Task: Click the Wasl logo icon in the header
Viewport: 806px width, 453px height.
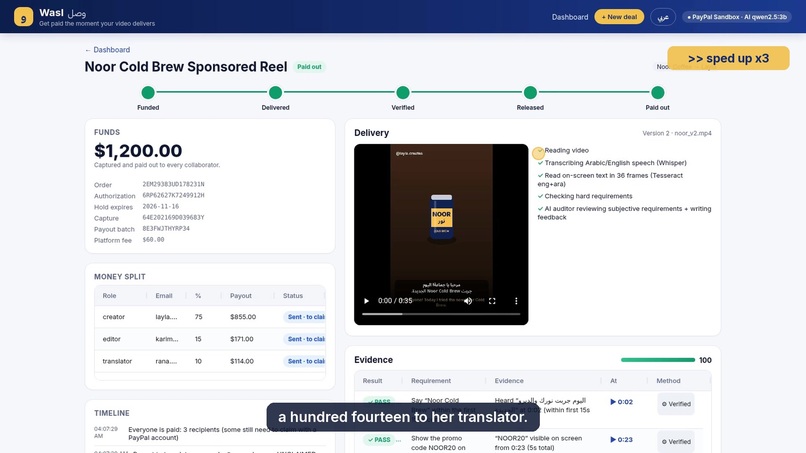Action: point(24,16)
